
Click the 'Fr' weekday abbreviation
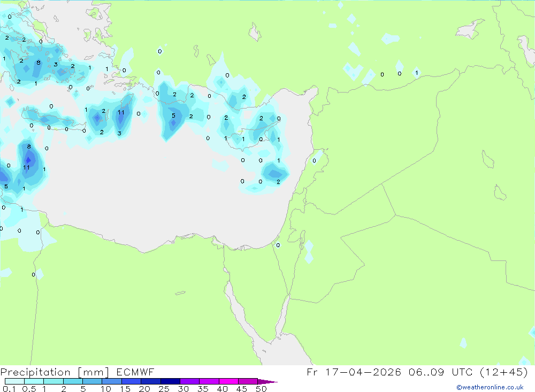312,372
